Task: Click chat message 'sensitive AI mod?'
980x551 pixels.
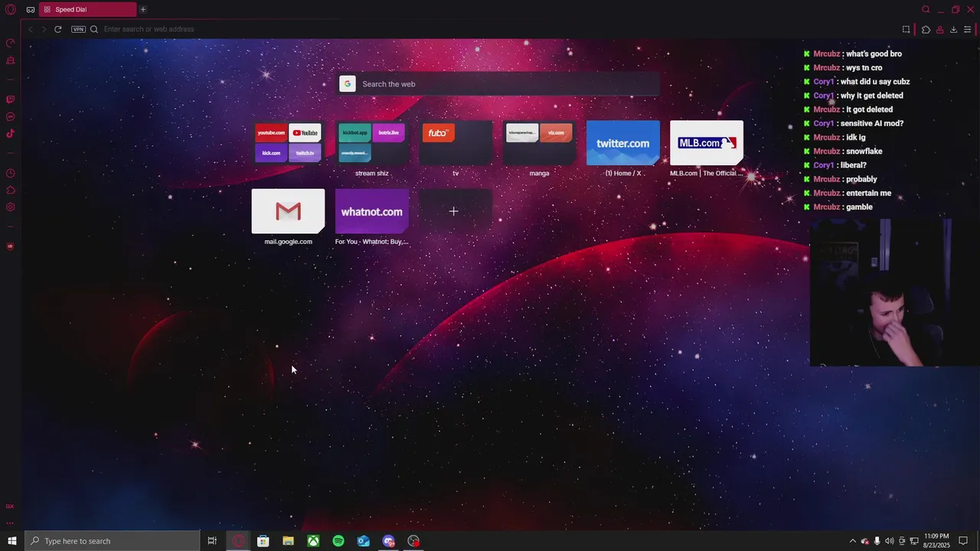Action: 871,123
